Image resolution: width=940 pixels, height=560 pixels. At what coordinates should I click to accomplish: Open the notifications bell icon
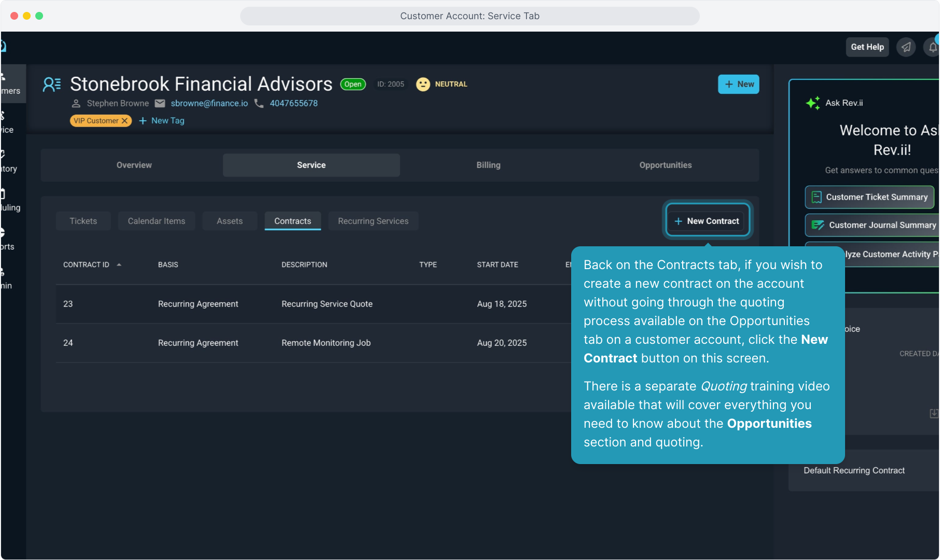[932, 47]
